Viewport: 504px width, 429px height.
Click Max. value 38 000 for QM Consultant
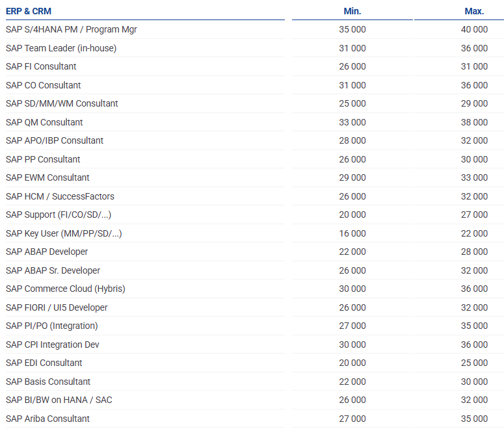pyautogui.click(x=474, y=122)
